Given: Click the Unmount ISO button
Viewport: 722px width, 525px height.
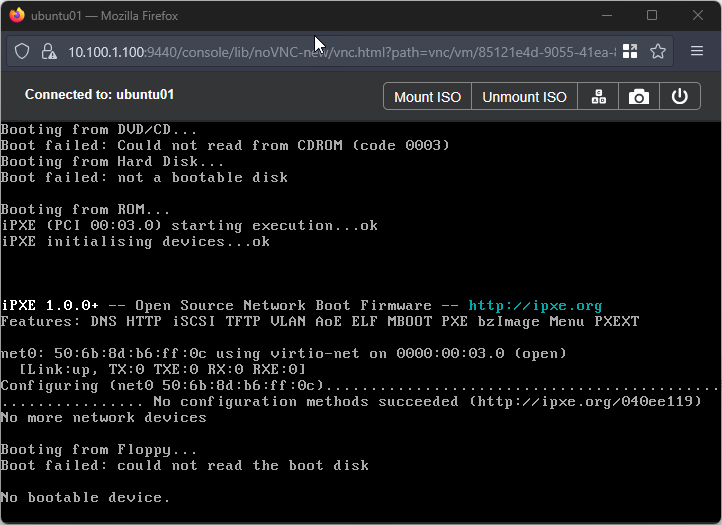Looking at the screenshot, I should 524,96.
